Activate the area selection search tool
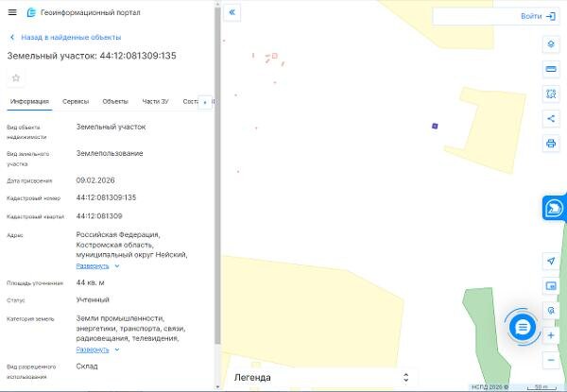This screenshot has width=567, height=392. tap(551, 94)
